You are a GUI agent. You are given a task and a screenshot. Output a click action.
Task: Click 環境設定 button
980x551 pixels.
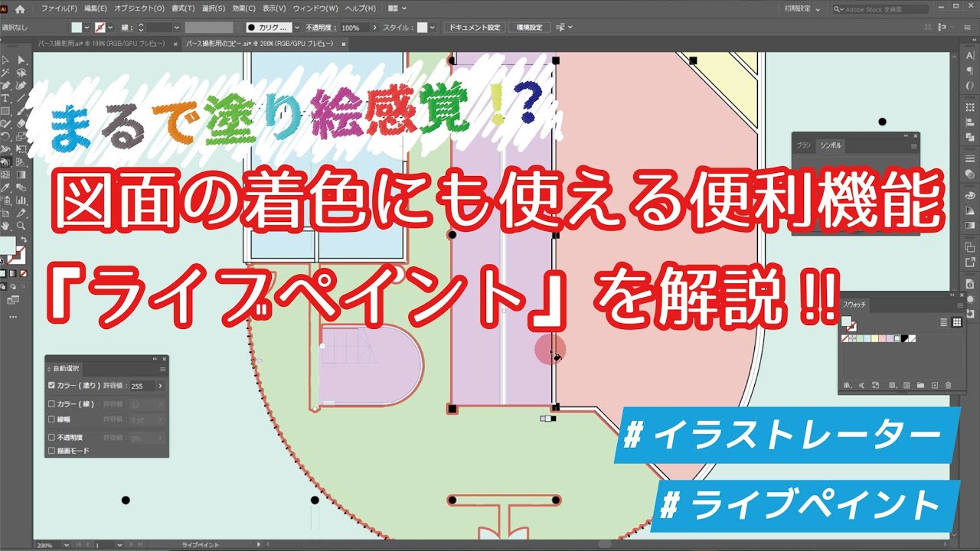click(x=530, y=28)
